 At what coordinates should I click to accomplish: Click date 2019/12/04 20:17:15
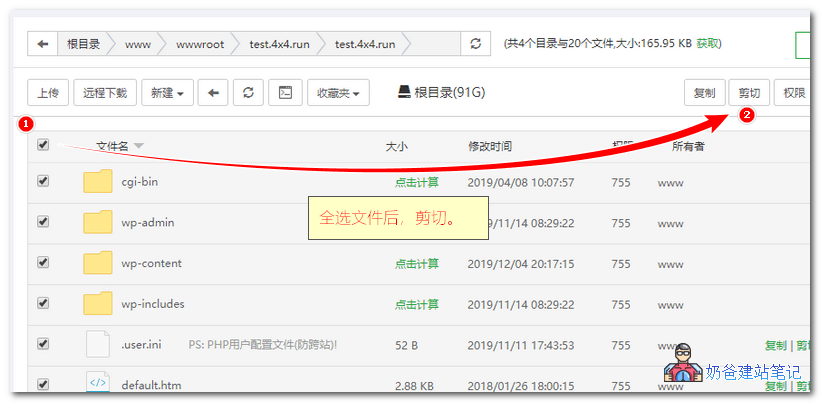pos(520,264)
